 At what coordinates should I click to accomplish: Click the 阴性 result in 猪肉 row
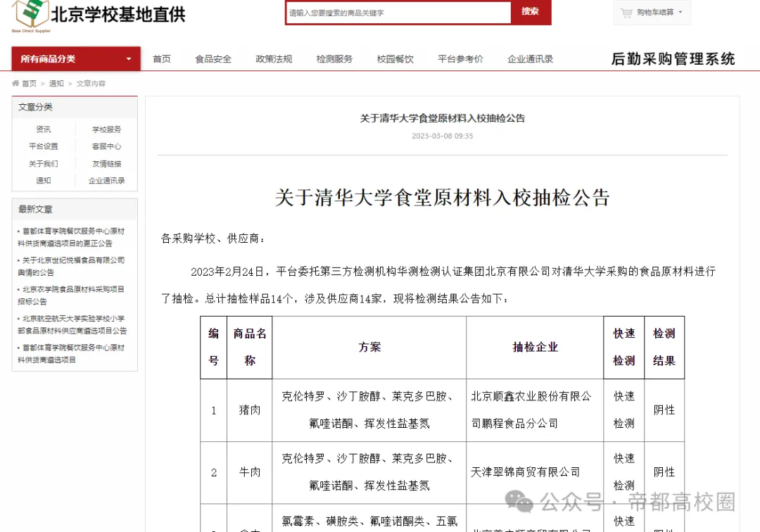[664, 410]
